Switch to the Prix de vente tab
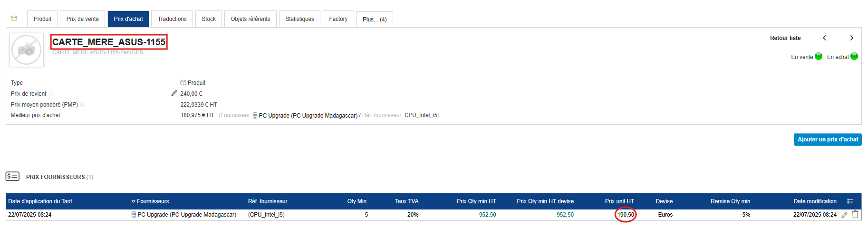868x239 pixels. pyautogui.click(x=83, y=19)
